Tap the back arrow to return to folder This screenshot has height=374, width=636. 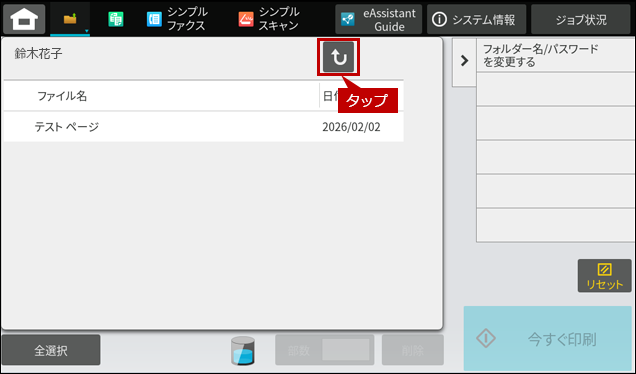tap(338, 57)
